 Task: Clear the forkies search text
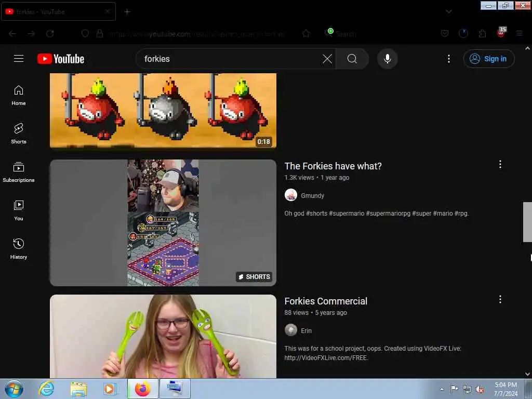(x=327, y=59)
